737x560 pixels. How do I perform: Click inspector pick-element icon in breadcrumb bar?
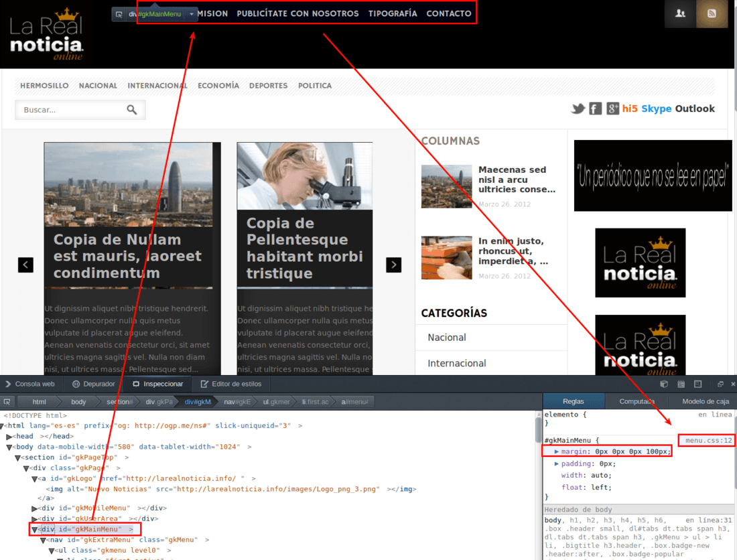click(7, 402)
